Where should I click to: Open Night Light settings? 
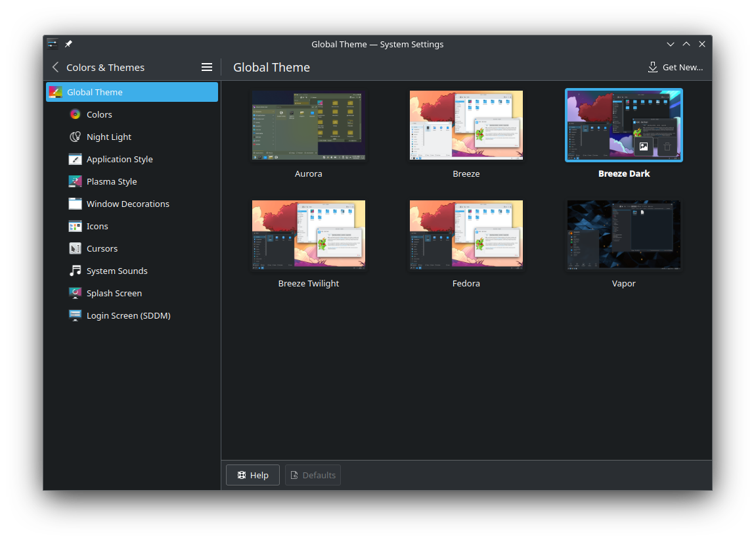tap(132, 137)
